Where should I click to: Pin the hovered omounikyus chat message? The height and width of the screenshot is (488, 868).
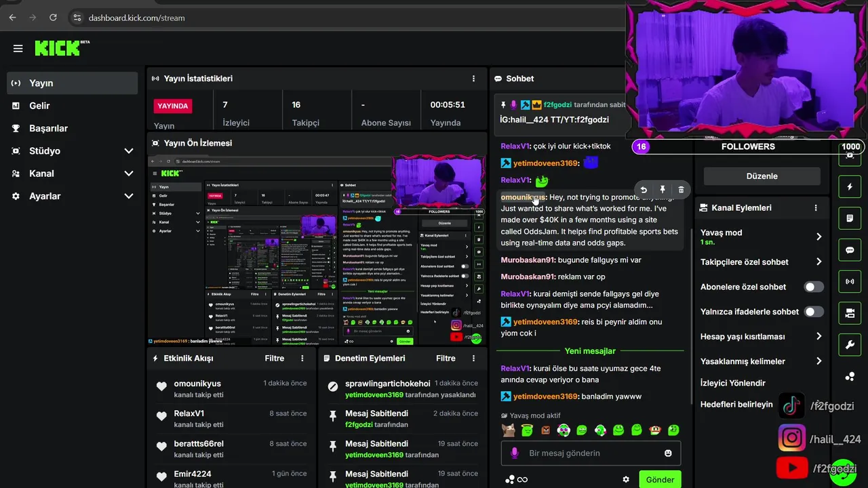[x=663, y=190]
